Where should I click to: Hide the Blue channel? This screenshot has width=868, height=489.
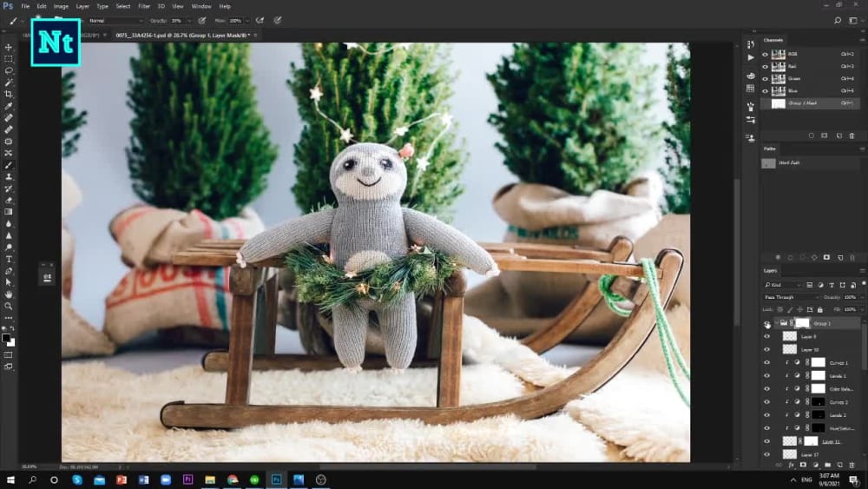tap(766, 91)
